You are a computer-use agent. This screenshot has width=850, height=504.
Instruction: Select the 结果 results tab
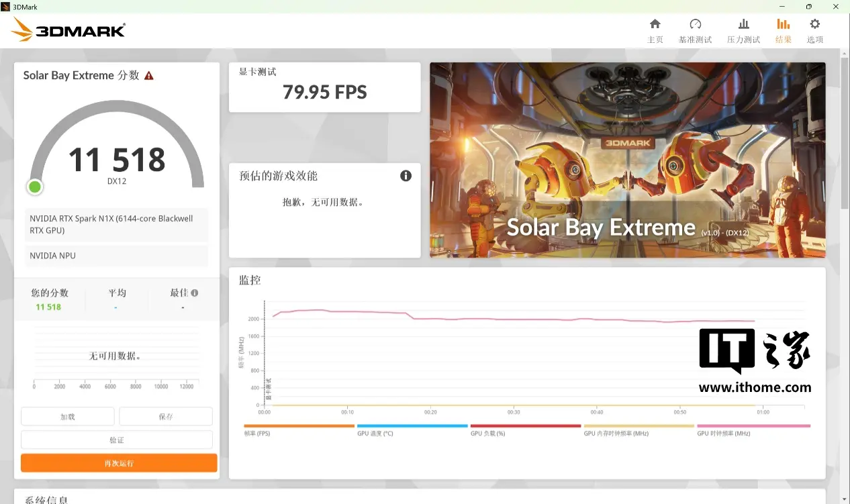click(784, 31)
